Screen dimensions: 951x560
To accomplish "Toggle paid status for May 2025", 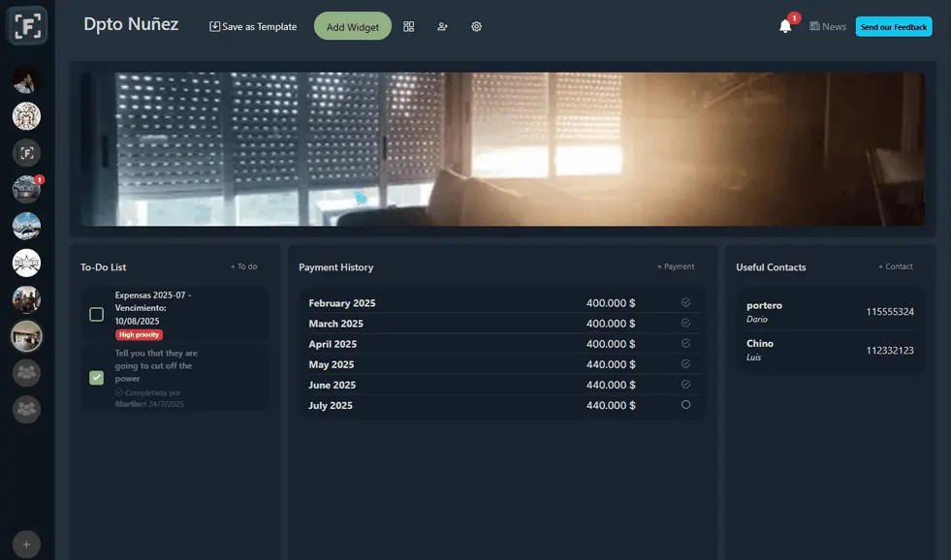I will pyautogui.click(x=685, y=364).
